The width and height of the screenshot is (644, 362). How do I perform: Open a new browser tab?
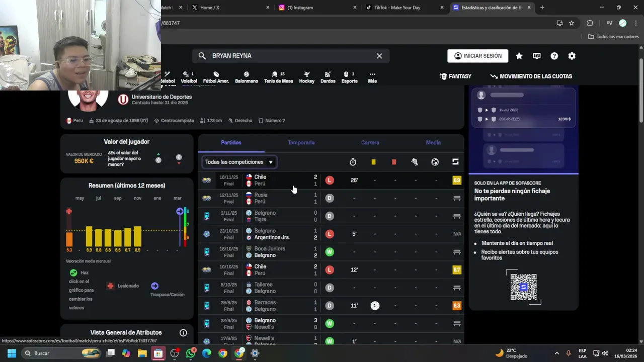[542, 8]
